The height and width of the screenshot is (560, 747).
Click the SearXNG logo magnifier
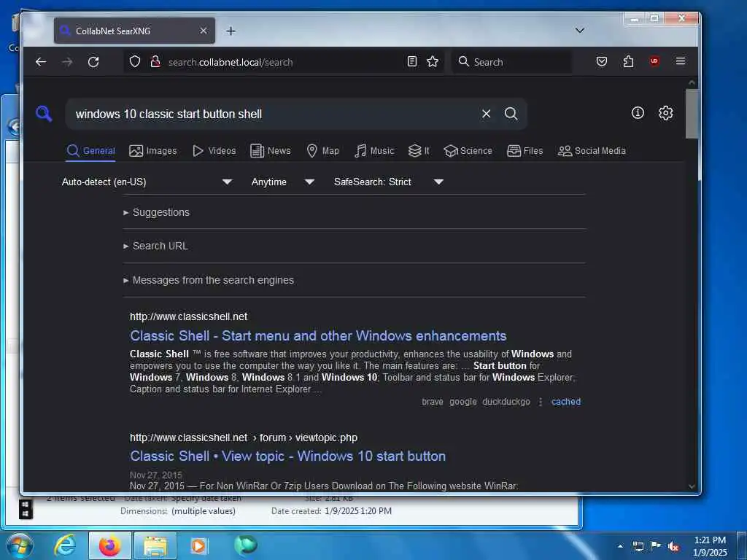coord(44,114)
